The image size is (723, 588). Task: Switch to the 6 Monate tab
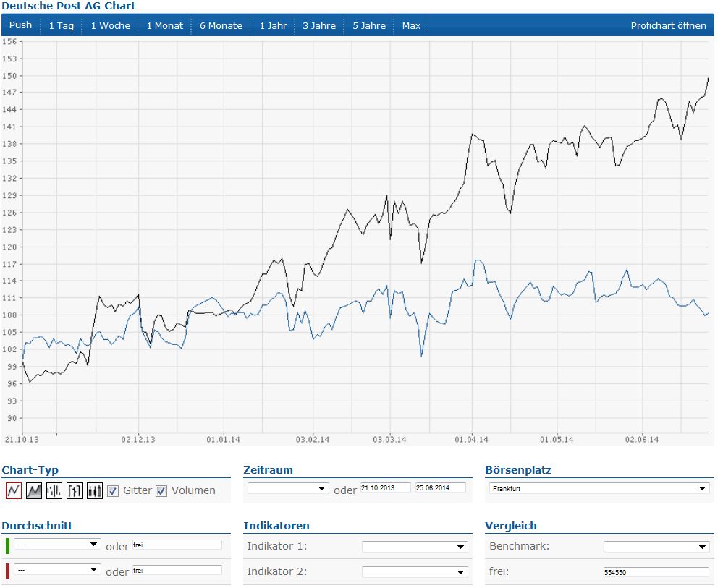(221, 26)
